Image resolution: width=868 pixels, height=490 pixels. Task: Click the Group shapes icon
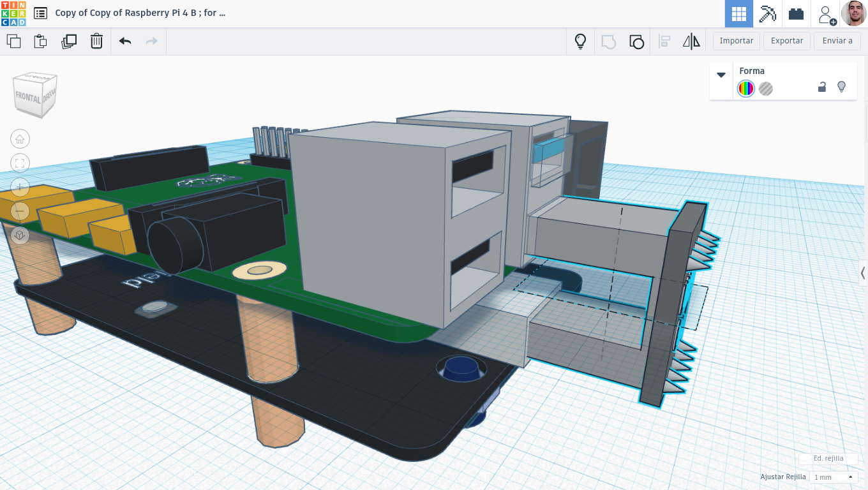point(608,41)
